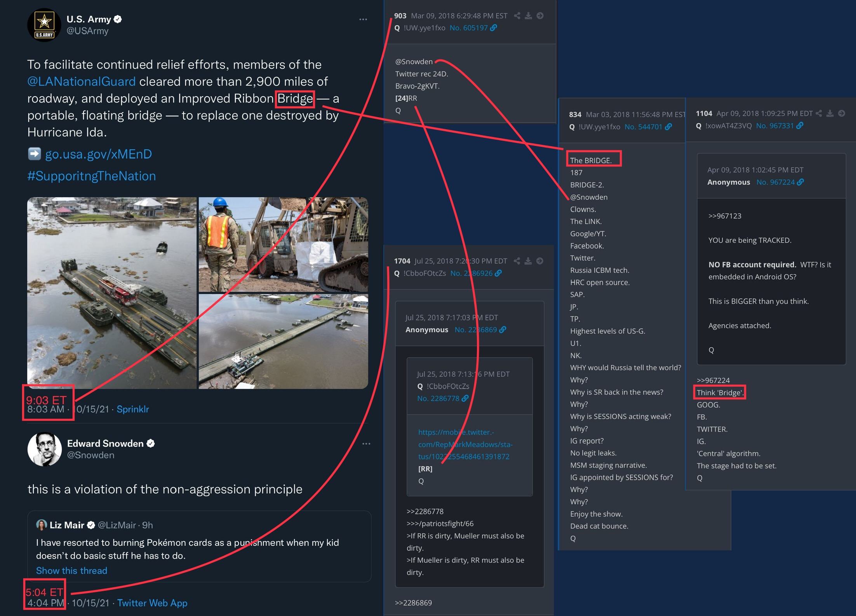The width and height of the screenshot is (856, 616).
Task: Click the post number 1104 heading
Action: tap(704, 113)
